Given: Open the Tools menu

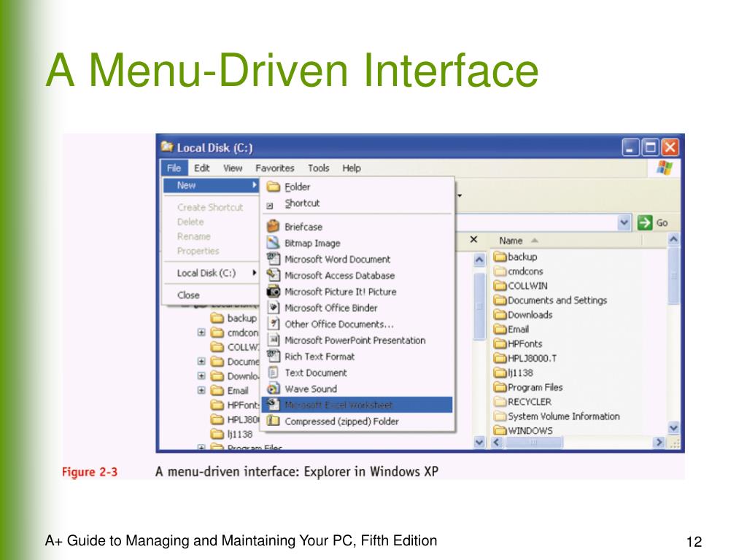Looking at the screenshot, I should 318,168.
